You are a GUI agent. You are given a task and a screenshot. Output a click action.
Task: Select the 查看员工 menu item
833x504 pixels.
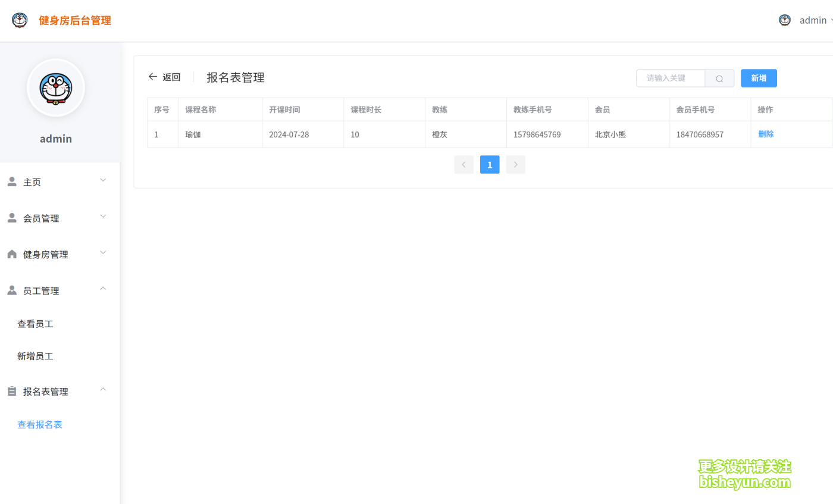[x=35, y=323]
